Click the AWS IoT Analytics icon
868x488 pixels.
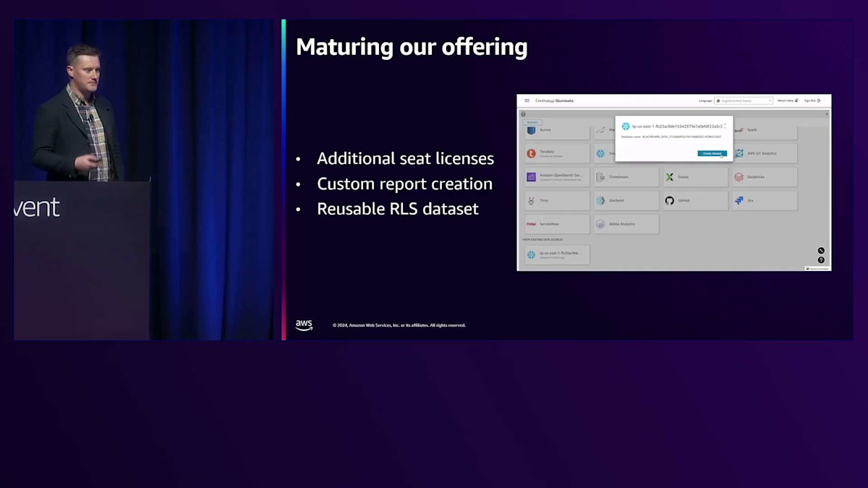pos(739,153)
